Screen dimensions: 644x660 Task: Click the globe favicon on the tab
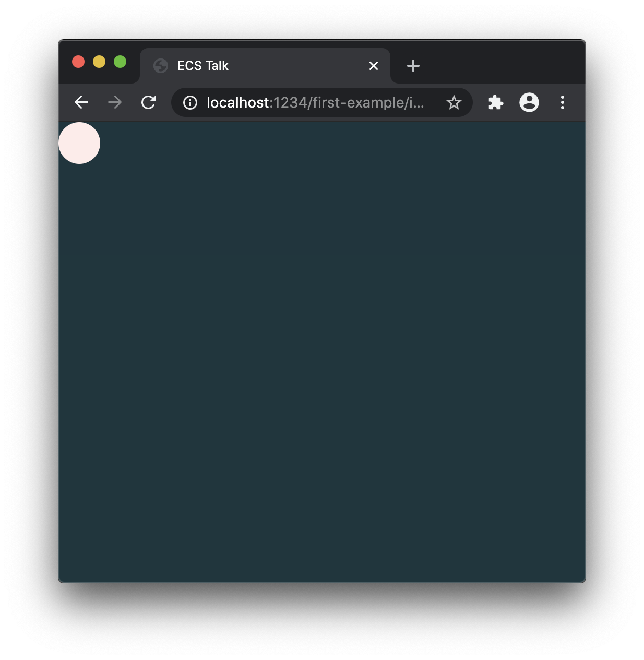(x=161, y=66)
